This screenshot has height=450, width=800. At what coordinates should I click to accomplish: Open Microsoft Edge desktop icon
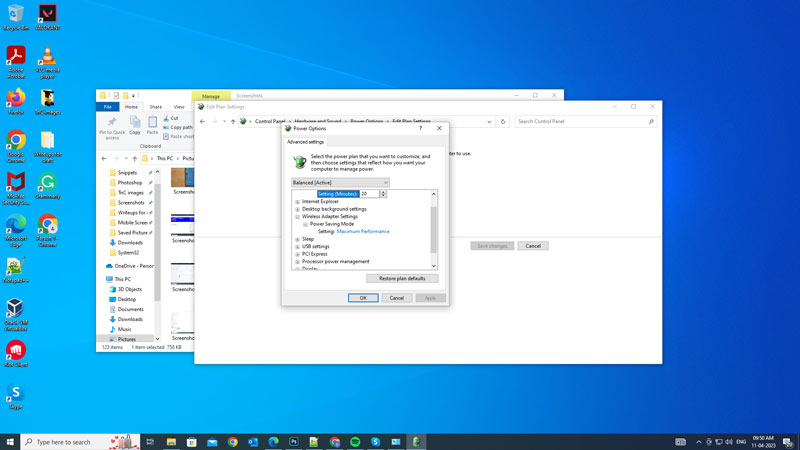click(16, 231)
